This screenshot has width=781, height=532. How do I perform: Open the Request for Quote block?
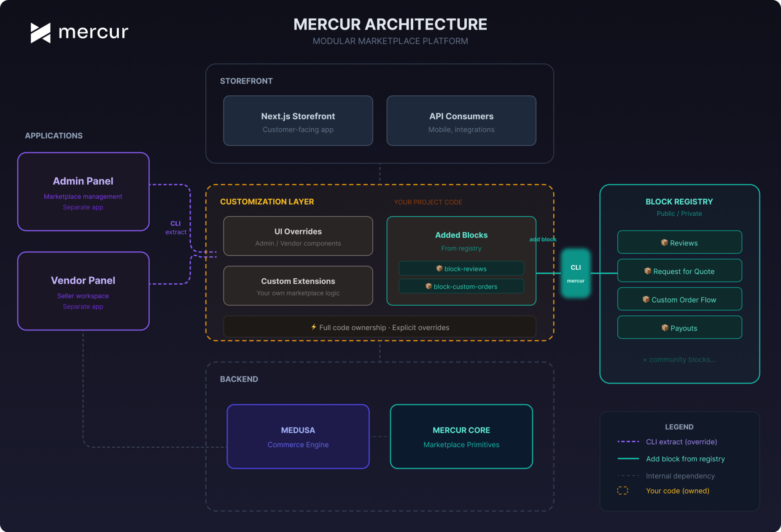click(679, 271)
